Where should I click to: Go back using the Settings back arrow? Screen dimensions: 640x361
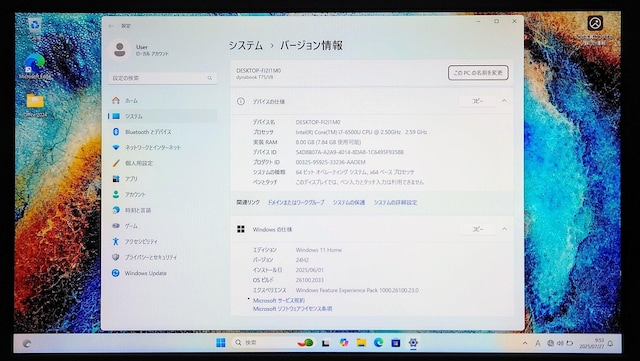(111, 26)
